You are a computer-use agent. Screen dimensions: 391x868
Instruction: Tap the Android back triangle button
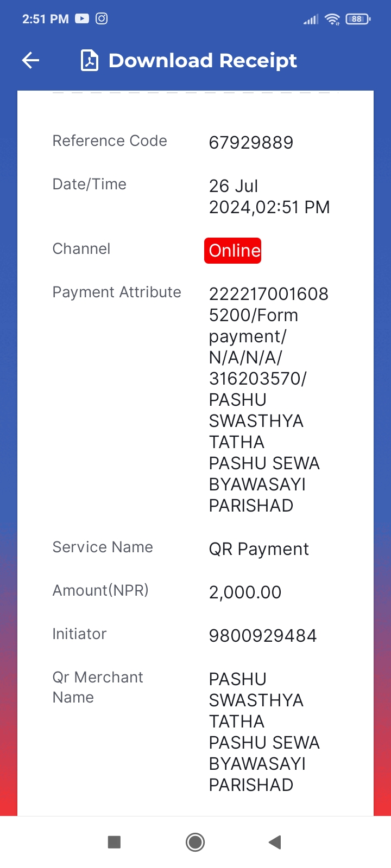pyautogui.click(x=275, y=842)
